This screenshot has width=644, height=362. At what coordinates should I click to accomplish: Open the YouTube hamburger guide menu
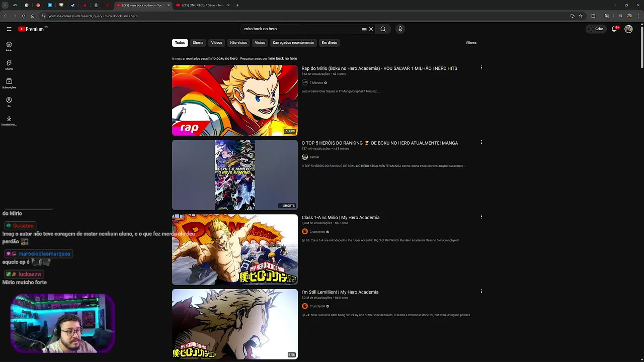coord(9,29)
